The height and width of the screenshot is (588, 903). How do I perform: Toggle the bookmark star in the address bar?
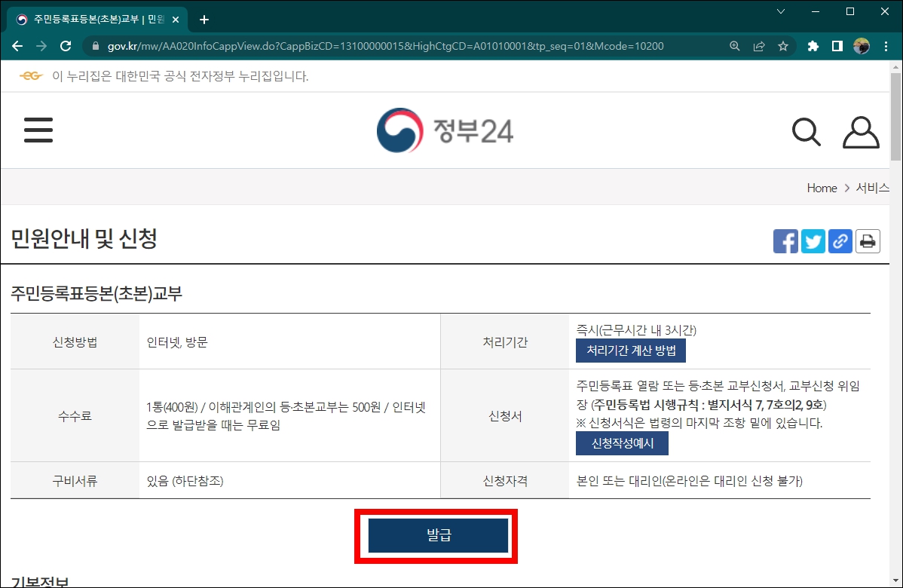click(784, 46)
